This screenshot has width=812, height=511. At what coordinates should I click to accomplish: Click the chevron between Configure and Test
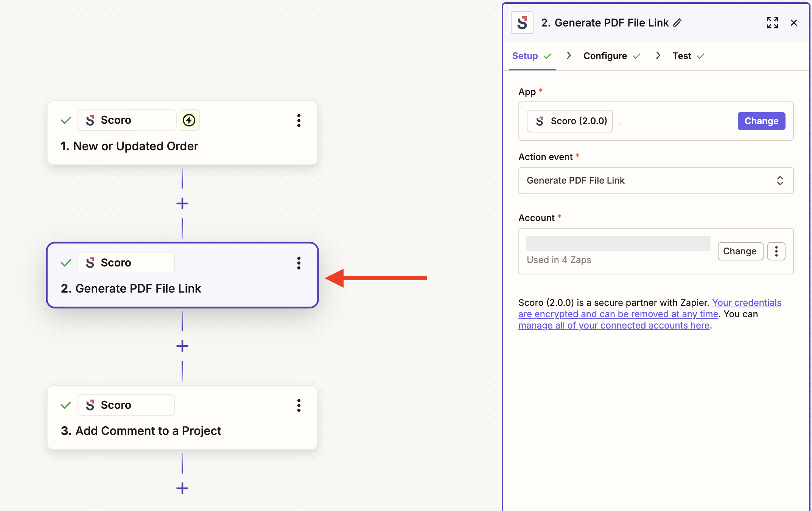coord(658,56)
